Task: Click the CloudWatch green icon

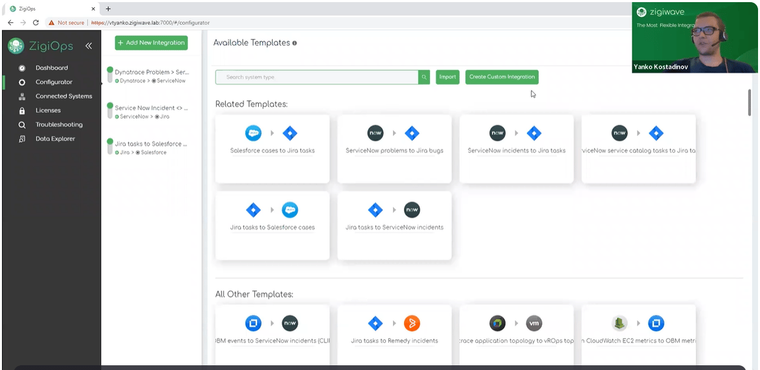Action: click(x=619, y=323)
